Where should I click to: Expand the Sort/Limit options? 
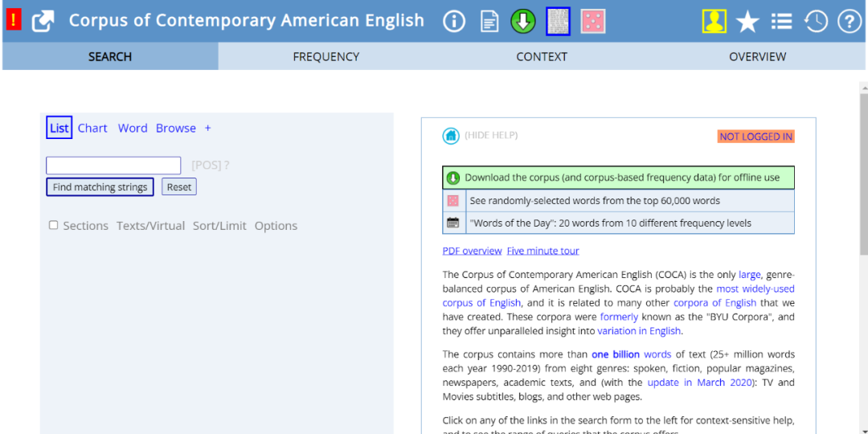[219, 226]
